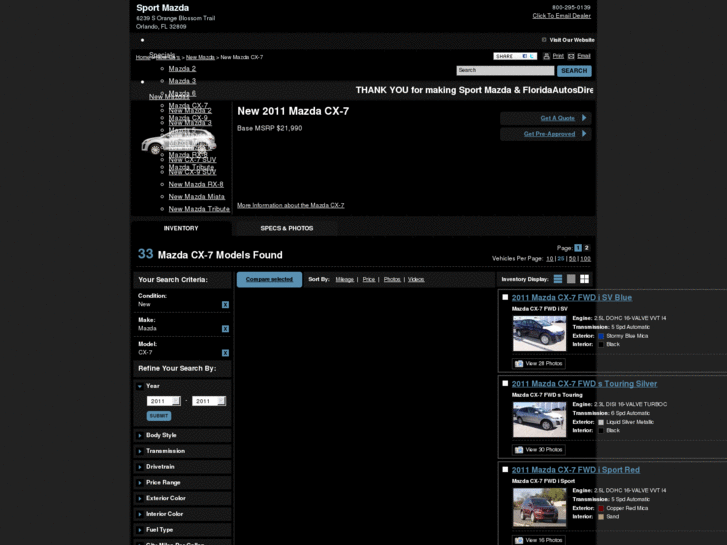Click the arrow next to Get A Quote
The image size is (727, 545).
click(584, 118)
